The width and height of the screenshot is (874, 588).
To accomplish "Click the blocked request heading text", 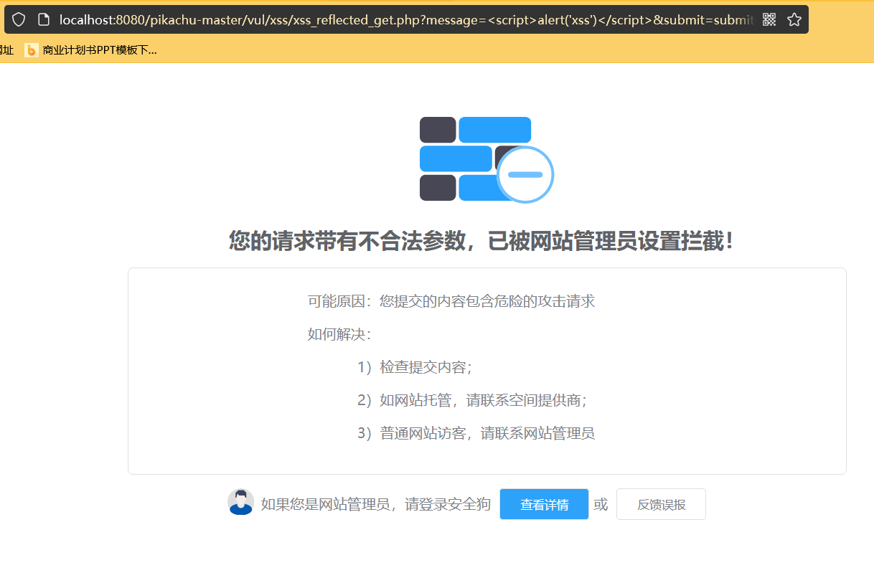I will [x=481, y=241].
